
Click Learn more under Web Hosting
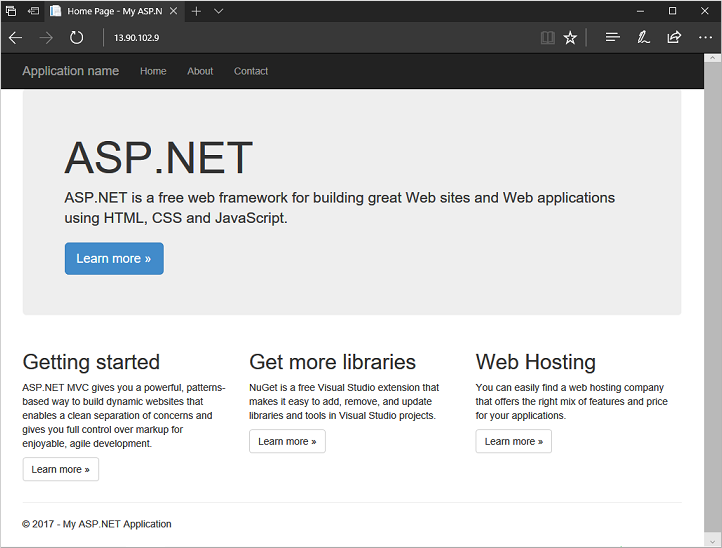tap(513, 441)
